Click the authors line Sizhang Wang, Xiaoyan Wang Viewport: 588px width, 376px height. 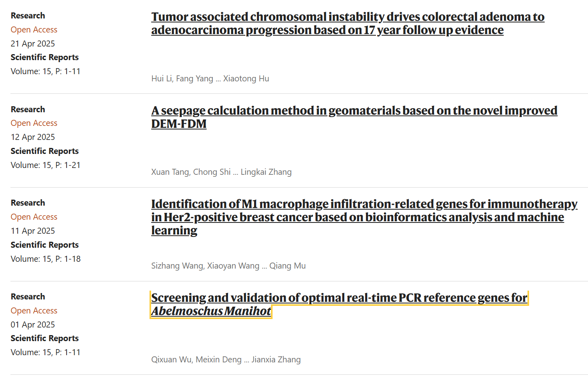coord(228,266)
